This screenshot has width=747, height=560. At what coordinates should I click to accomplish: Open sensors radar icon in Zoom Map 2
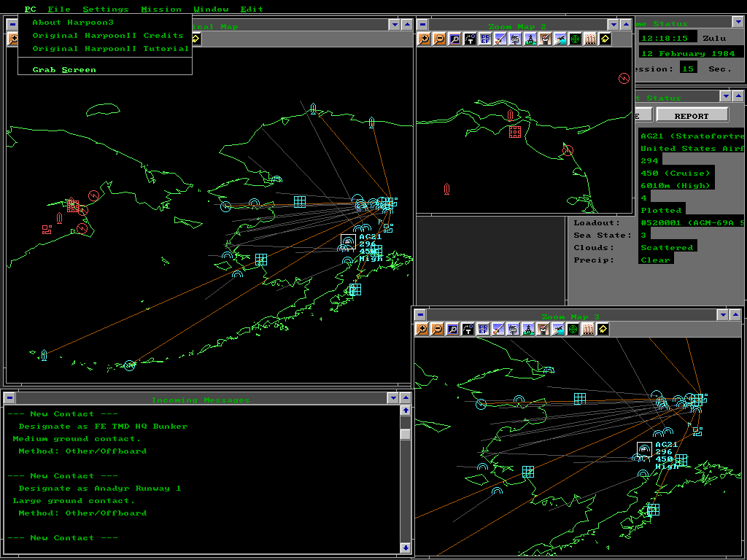point(515,39)
